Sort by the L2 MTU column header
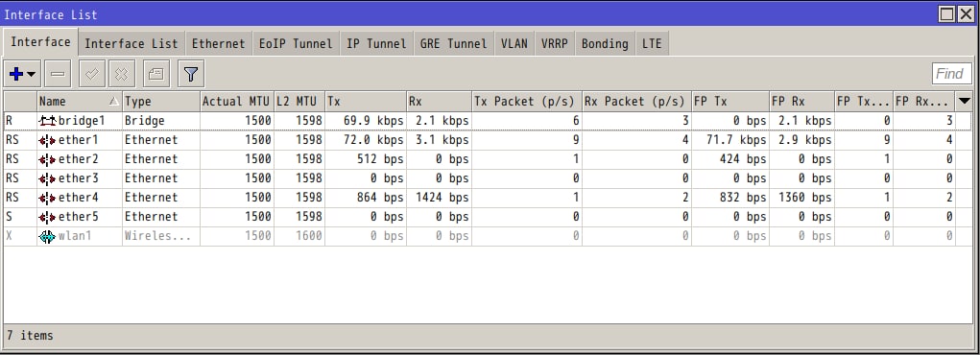Screen dimensions: 980x355 [x=299, y=102]
